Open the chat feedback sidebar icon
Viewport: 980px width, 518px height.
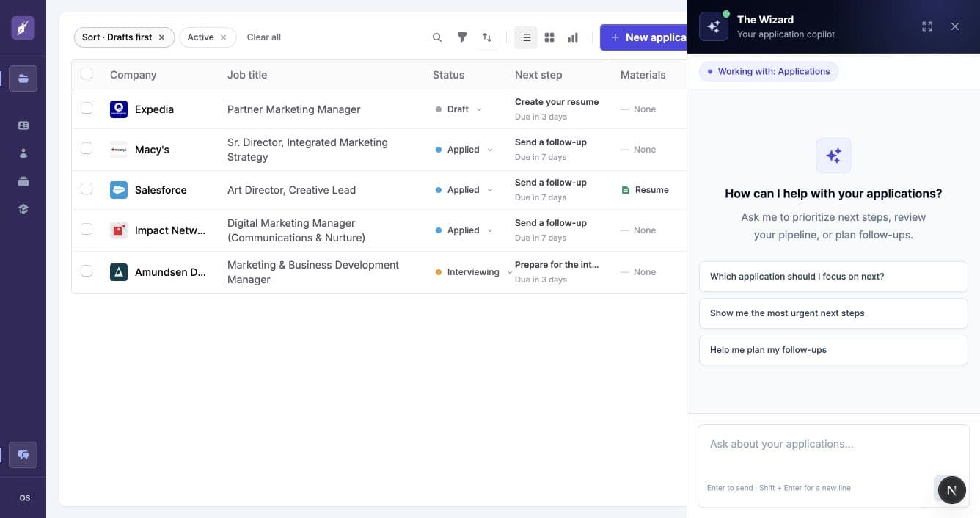tap(23, 455)
